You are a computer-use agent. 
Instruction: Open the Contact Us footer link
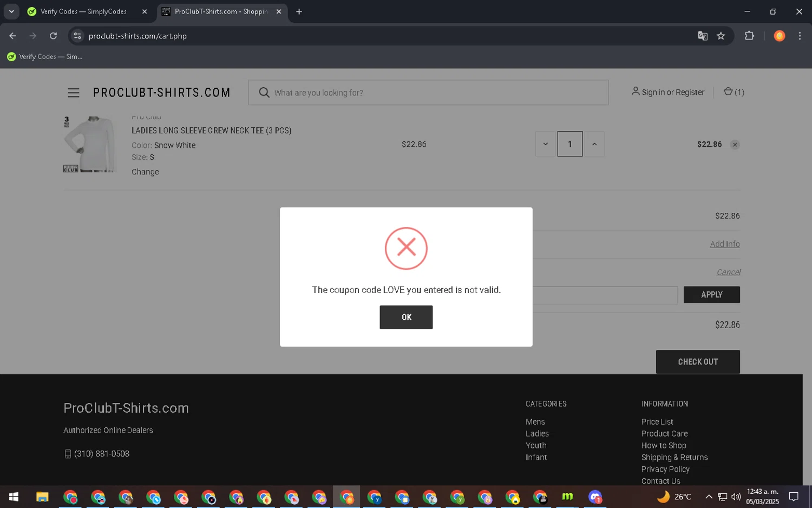(660, 481)
